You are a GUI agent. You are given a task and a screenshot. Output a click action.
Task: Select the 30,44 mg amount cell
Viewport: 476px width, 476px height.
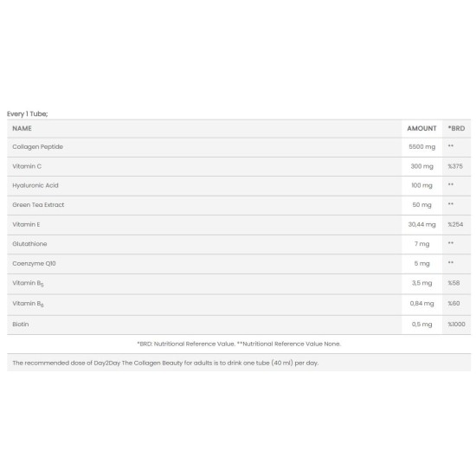tap(422, 225)
